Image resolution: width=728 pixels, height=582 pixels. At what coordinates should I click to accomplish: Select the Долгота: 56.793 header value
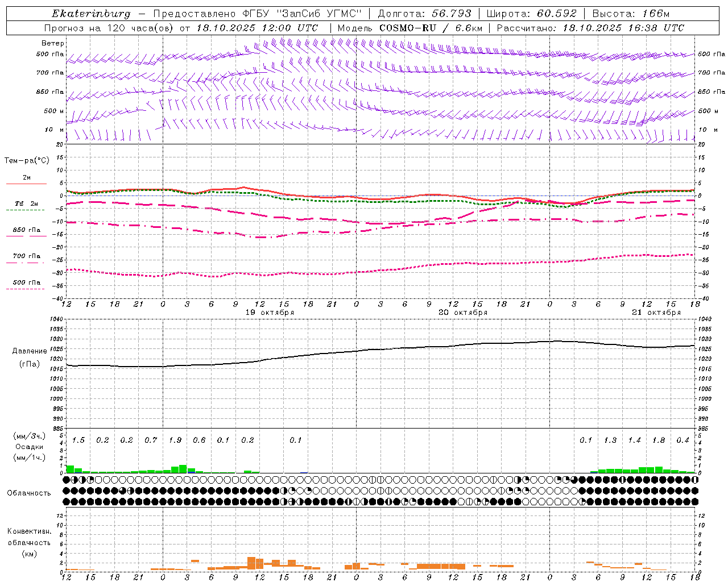tap(424, 14)
